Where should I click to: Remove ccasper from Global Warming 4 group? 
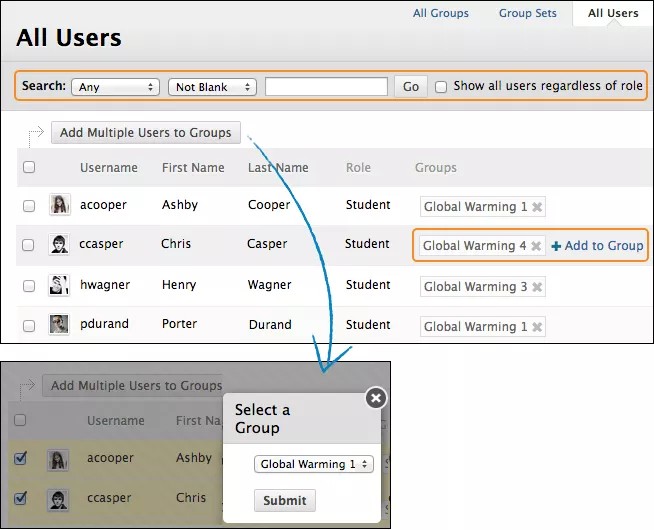[536, 246]
